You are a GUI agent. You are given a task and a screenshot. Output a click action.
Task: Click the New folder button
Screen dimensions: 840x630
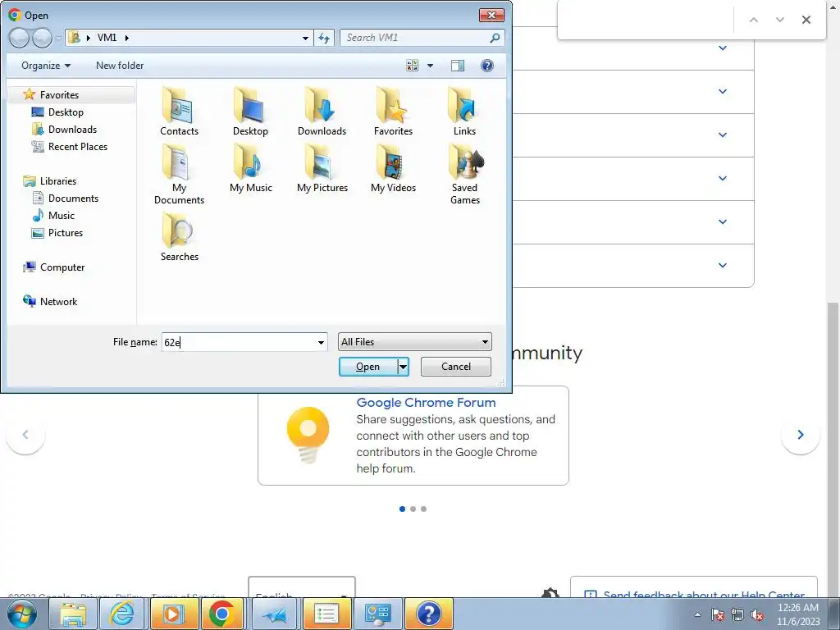point(120,66)
